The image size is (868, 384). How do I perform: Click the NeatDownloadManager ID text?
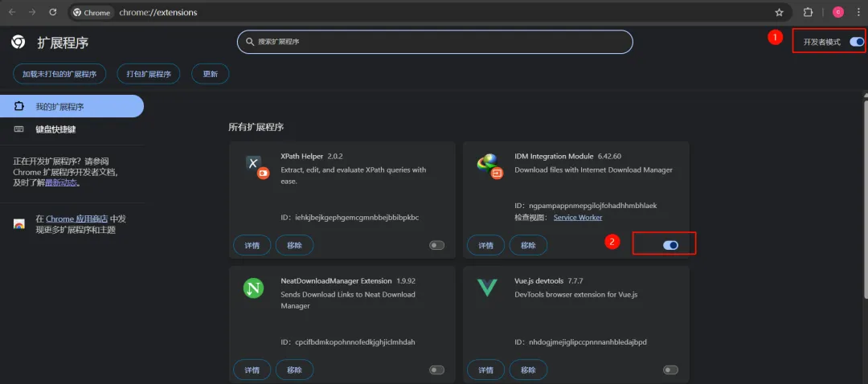point(348,342)
